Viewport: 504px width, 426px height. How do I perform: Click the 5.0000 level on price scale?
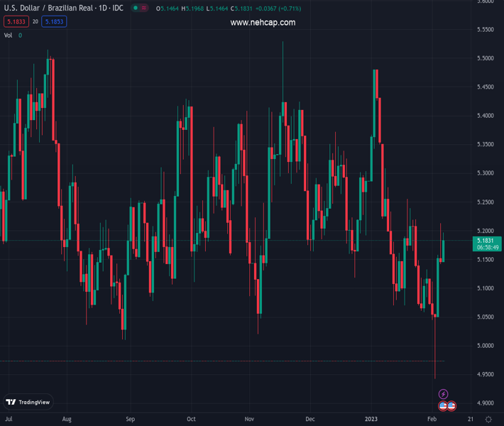[485, 346]
